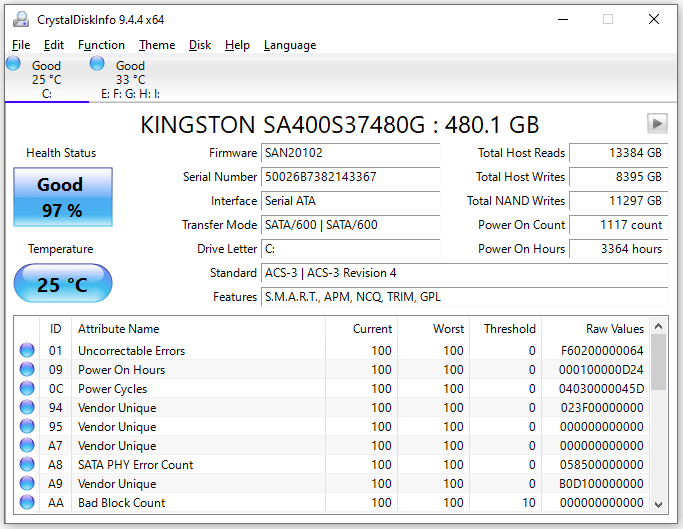Click the 25 °C temperature button
The image size is (683, 529).
click(x=62, y=285)
